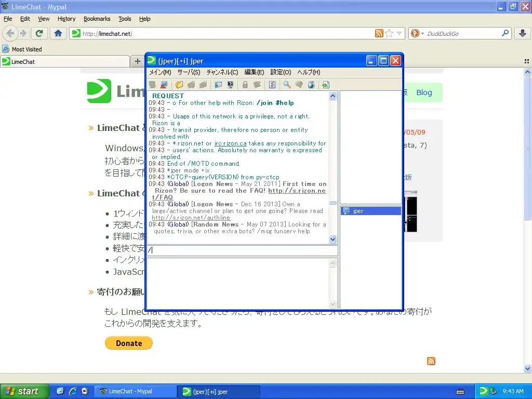Click the forward arrow in Mypal
Screen dimensions: 532x399
pos(23,33)
